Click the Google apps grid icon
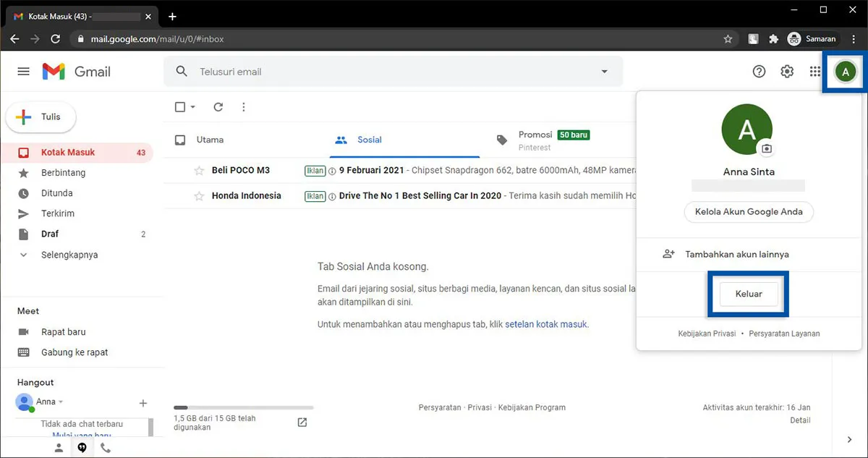The image size is (868, 458). [x=814, y=71]
